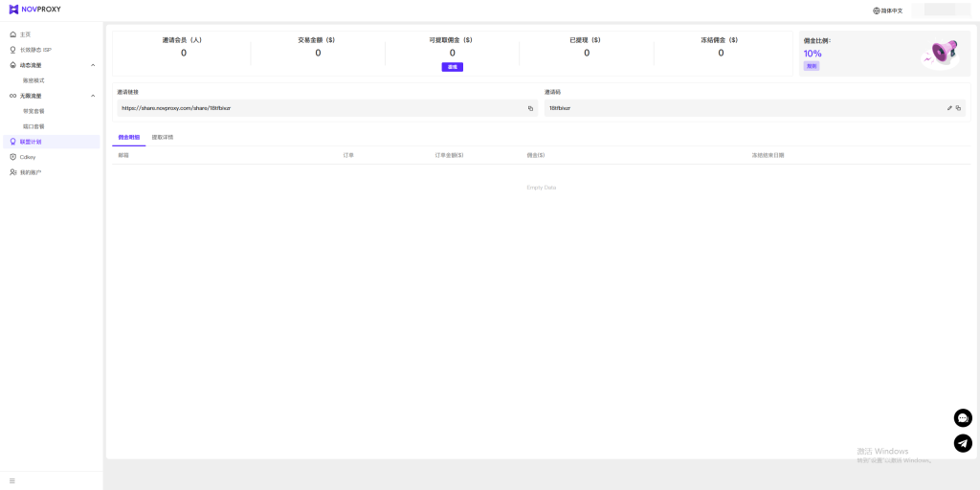Go to 主页 in sidebar
Image resolution: width=980 pixels, height=490 pixels.
tap(26, 34)
